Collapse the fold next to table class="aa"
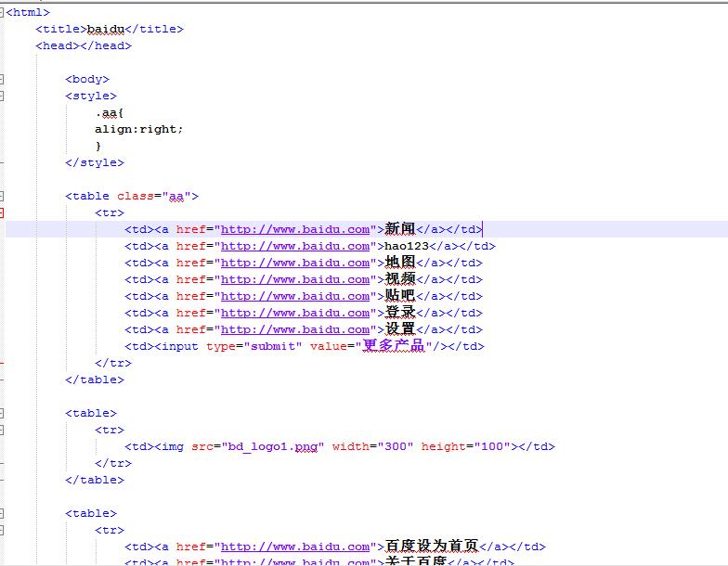Screen dimensions: 728x566 (x=2, y=197)
